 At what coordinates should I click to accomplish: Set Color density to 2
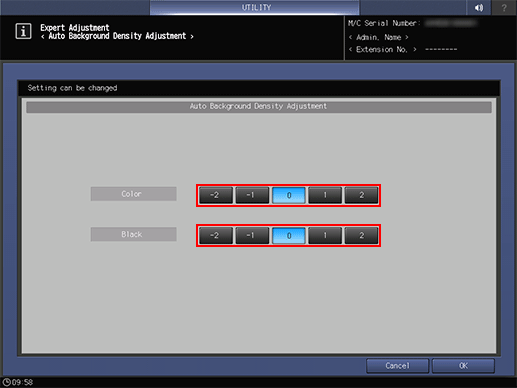point(361,195)
